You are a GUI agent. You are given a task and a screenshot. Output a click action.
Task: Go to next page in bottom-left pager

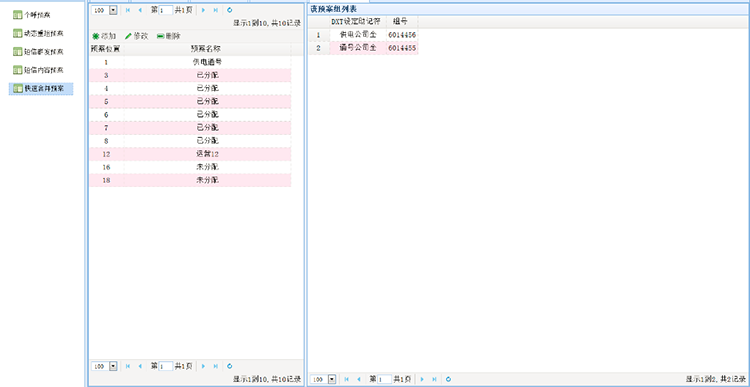point(203,366)
